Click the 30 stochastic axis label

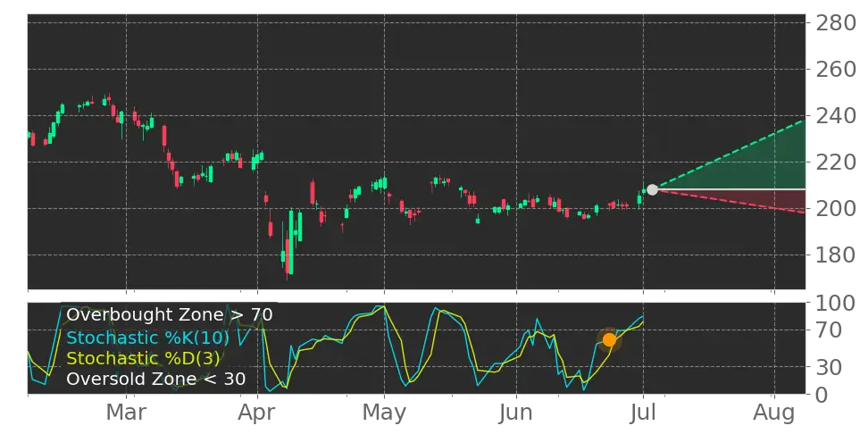(x=827, y=366)
